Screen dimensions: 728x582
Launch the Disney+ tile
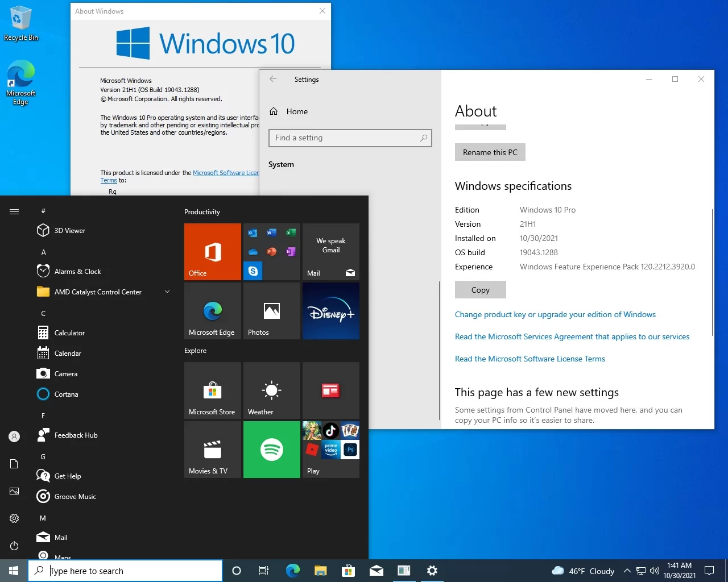click(330, 311)
